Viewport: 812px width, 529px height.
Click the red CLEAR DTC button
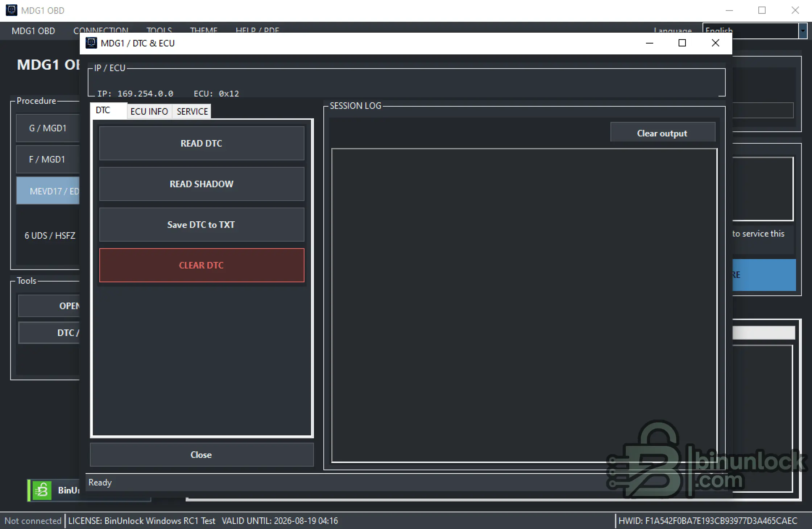(202, 265)
